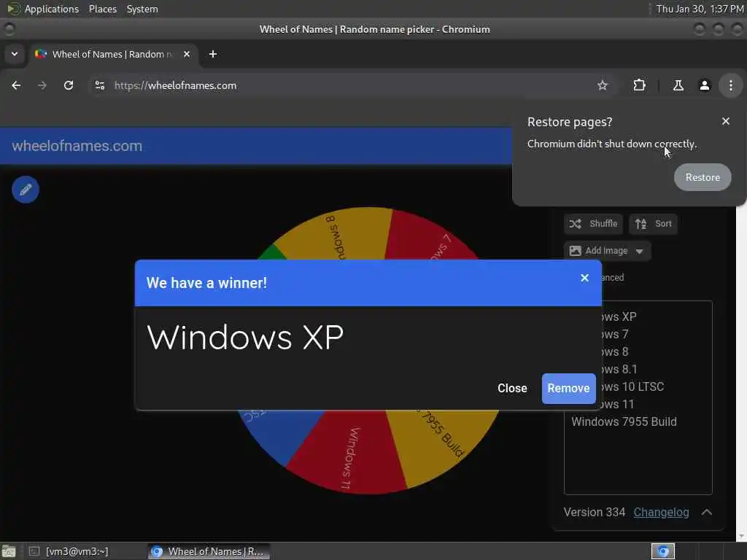The image size is (747, 560).
Task: Select the Wheel of Names browser tab
Action: tap(112, 54)
